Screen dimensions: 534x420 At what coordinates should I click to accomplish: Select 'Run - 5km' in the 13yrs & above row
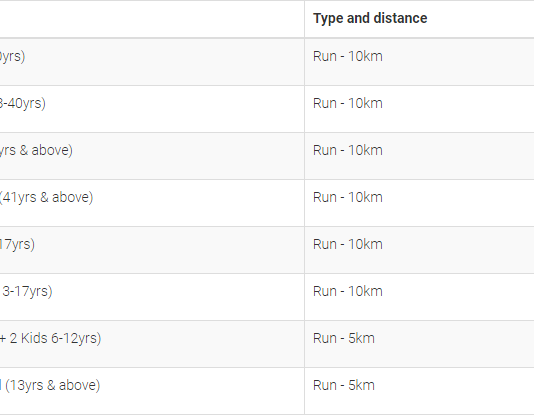tap(344, 385)
